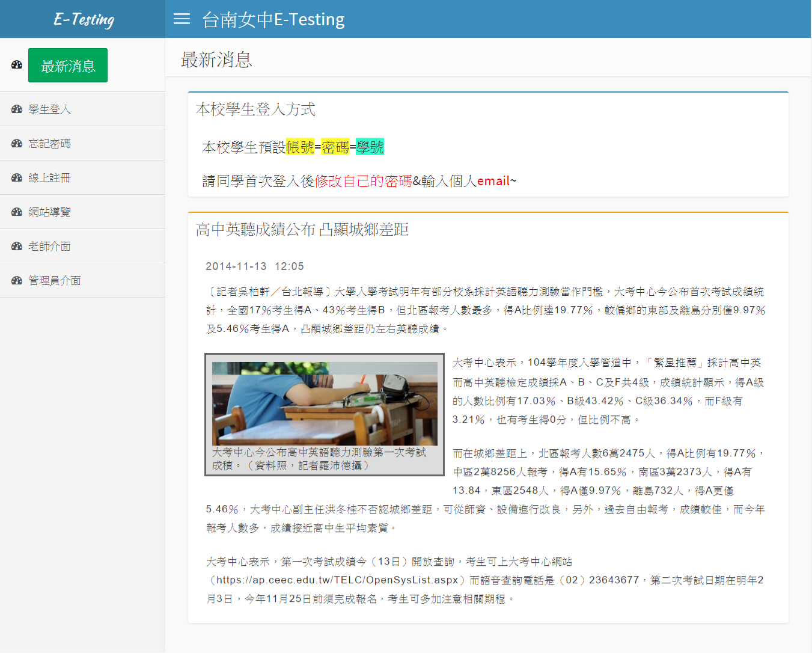Viewport: 812px width, 653px height.
Task: Click the 台南女中E-Testing header title
Action: pos(273,20)
